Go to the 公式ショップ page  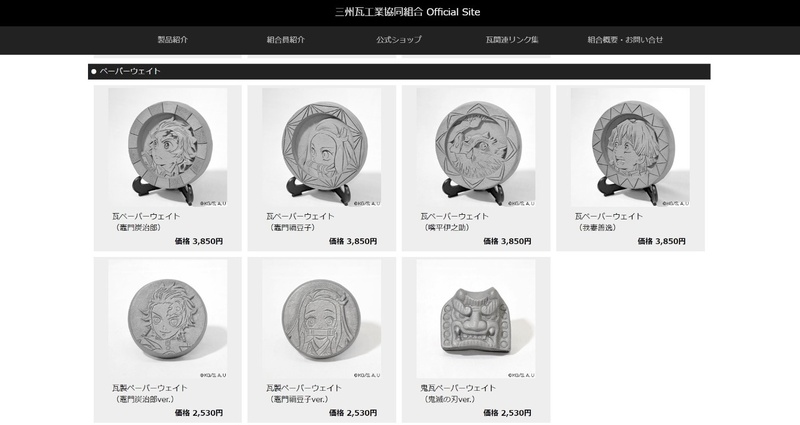click(x=399, y=39)
